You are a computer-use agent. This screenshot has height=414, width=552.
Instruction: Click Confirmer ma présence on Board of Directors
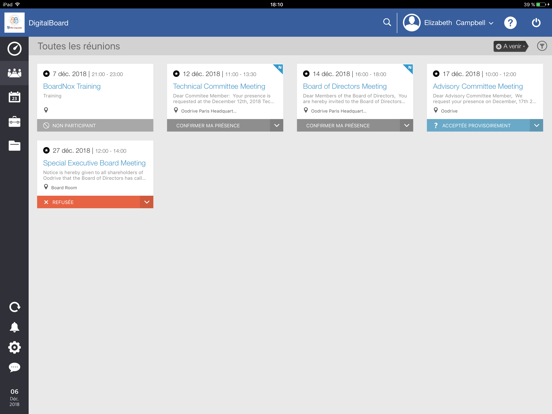(x=349, y=125)
